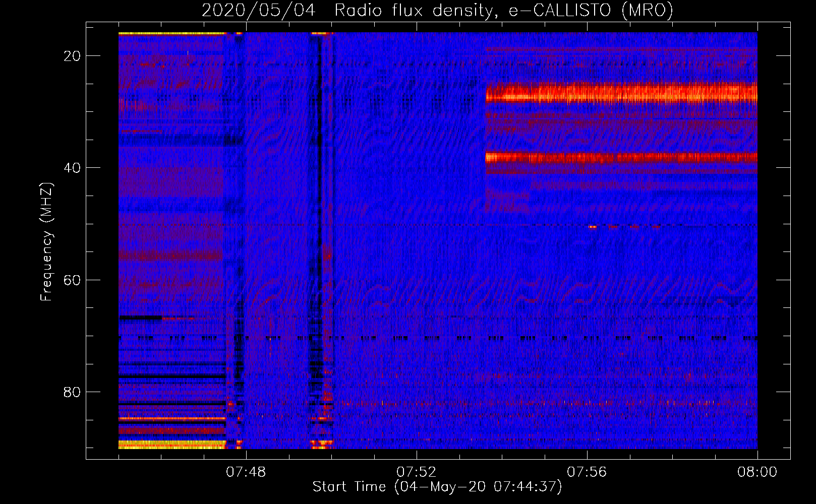Click the 08:00 time tick label
The image size is (816, 504).
point(757,472)
